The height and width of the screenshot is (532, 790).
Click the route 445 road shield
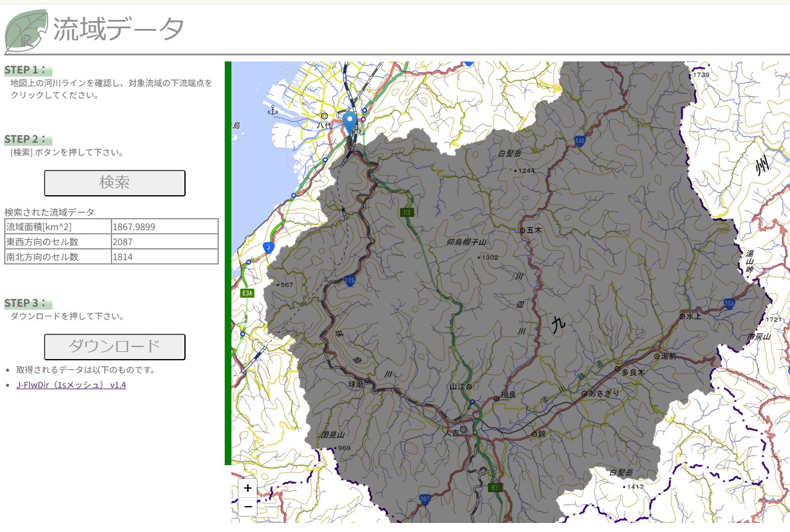click(580, 140)
